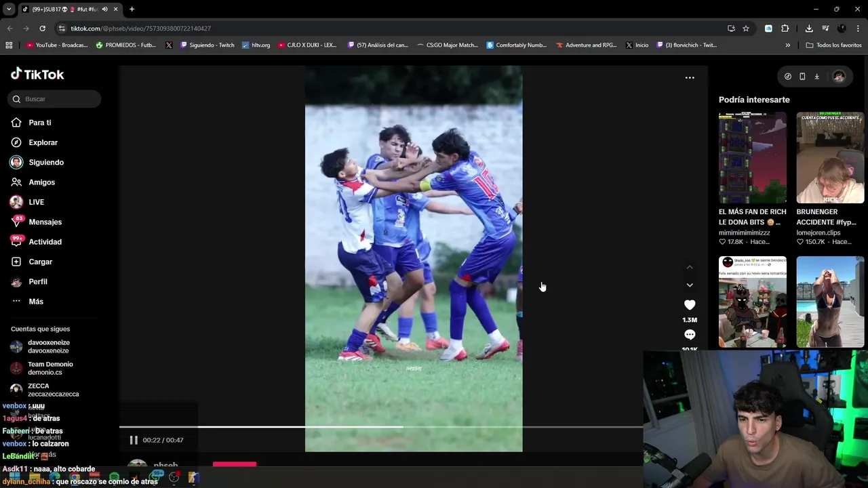Open the Comfortably Numb... bookmark
The image size is (868, 488).
[x=516, y=45]
